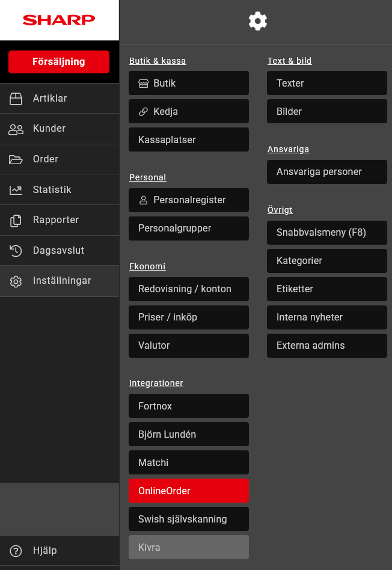Open Kedja chain settings
The image size is (392, 570).
(x=188, y=111)
